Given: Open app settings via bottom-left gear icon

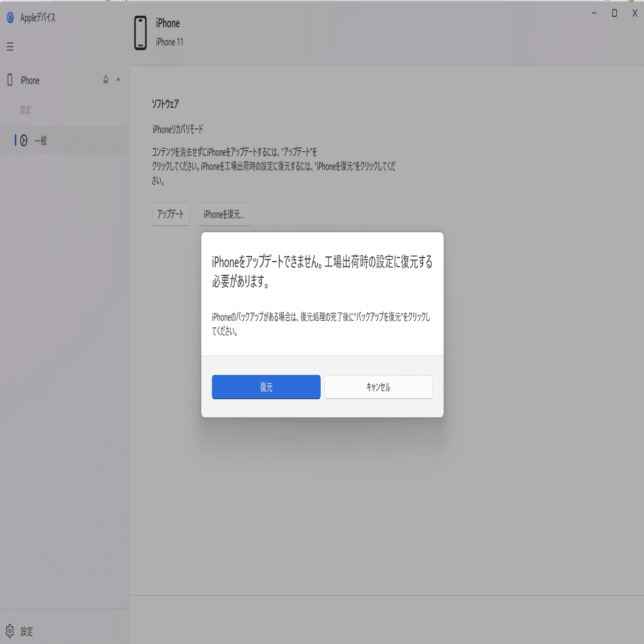Looking at the screenshot, I should pos(10,631).
